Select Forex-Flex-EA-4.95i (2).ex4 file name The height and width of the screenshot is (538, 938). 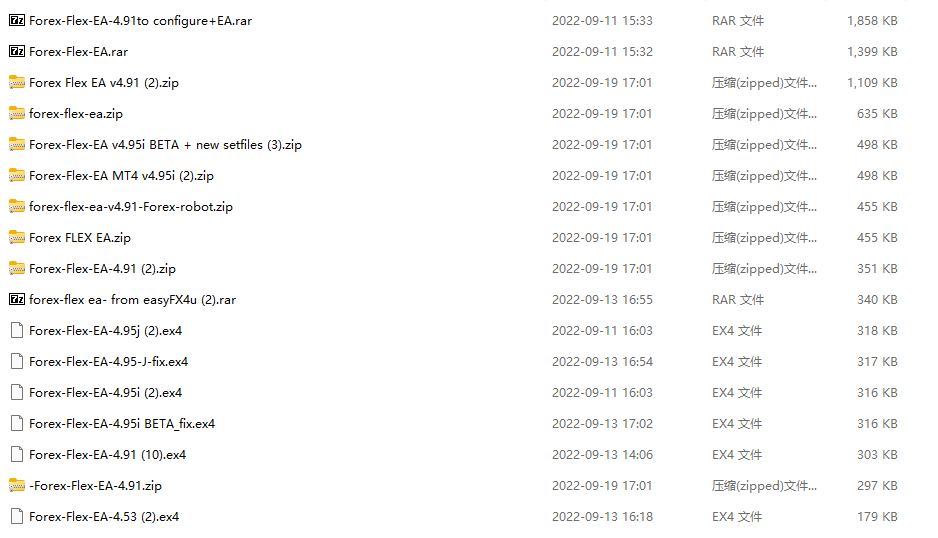click(105, 393)
